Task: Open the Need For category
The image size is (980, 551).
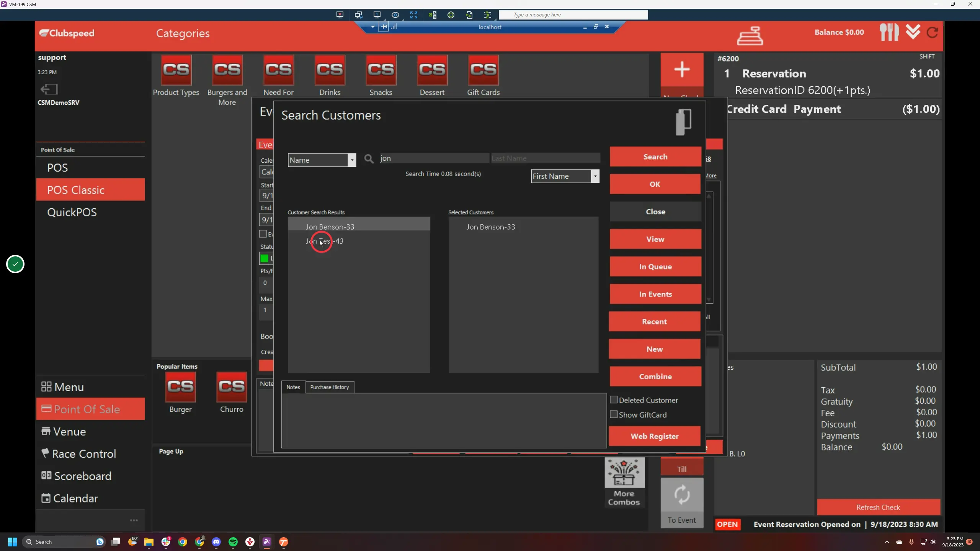Action: click(x=278, y=75)
